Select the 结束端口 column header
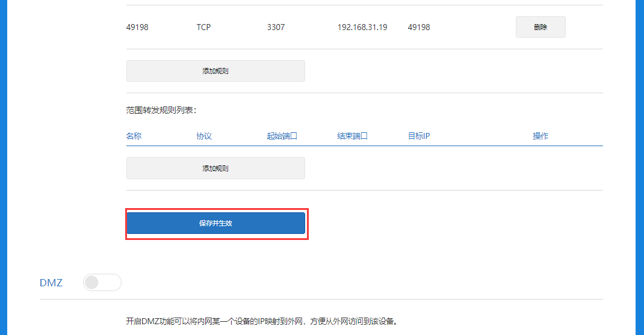644x335 pixels. 352,136
